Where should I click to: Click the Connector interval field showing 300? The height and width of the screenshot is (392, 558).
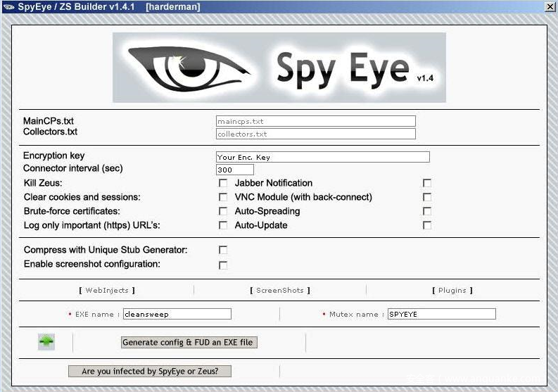pos(235,170)
